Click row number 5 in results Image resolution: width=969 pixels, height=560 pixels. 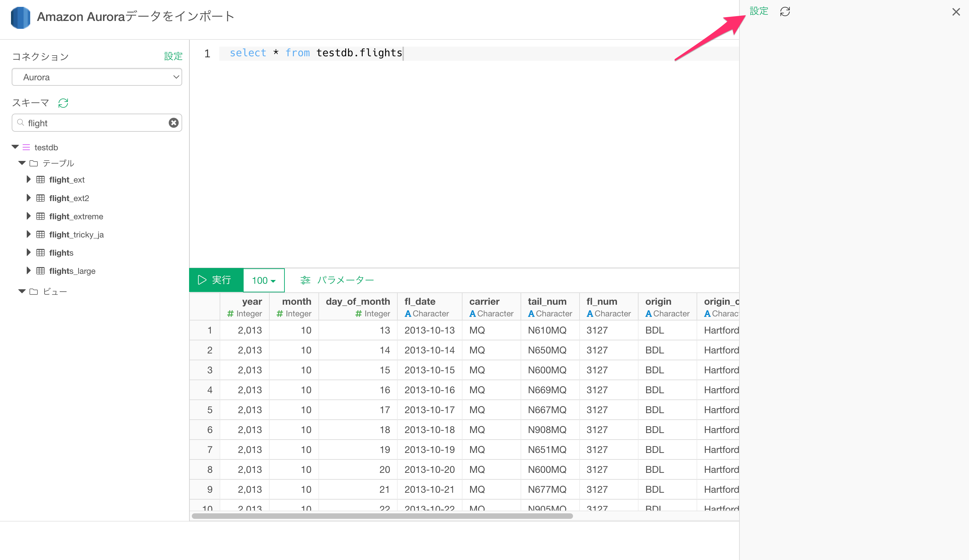click(205, 410)
